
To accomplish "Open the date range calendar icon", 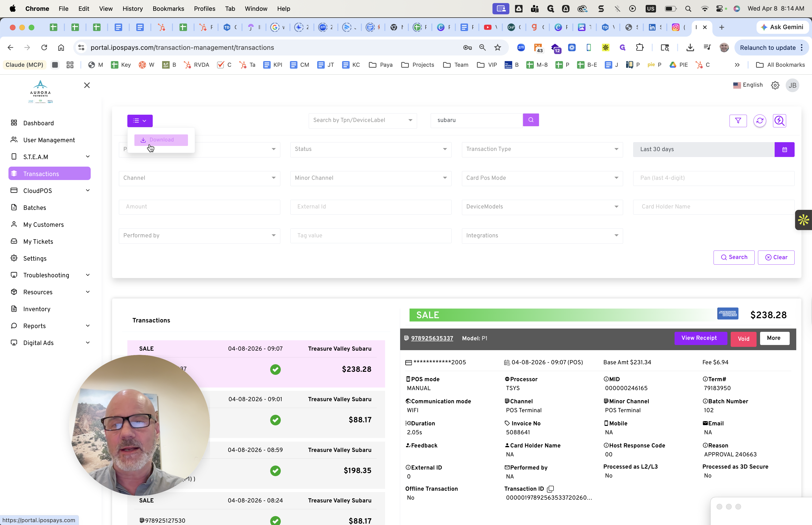I will click(x=784, y=150).
